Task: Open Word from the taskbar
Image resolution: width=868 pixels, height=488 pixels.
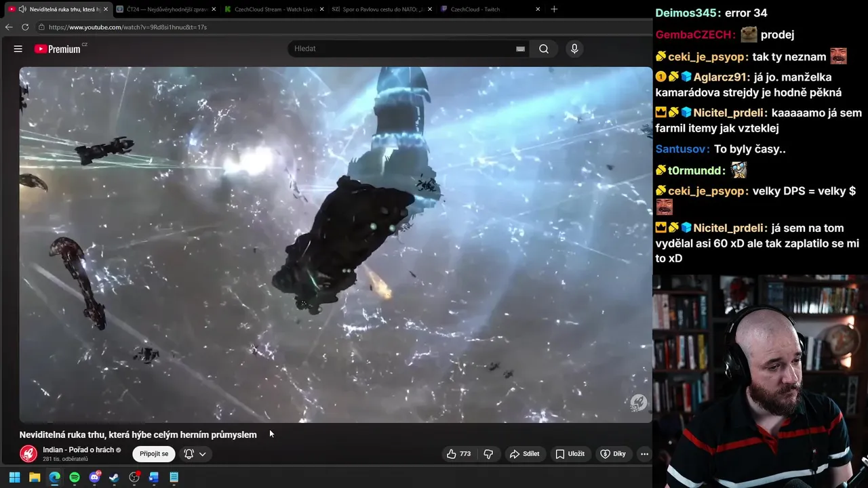Action: (x=154, y=477)
